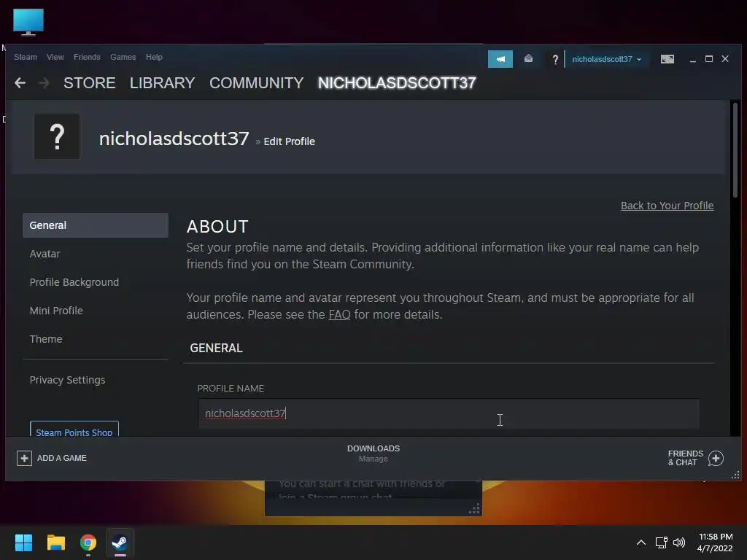
Task: Open Big Picture mode icon
Action: click(667, 59)
